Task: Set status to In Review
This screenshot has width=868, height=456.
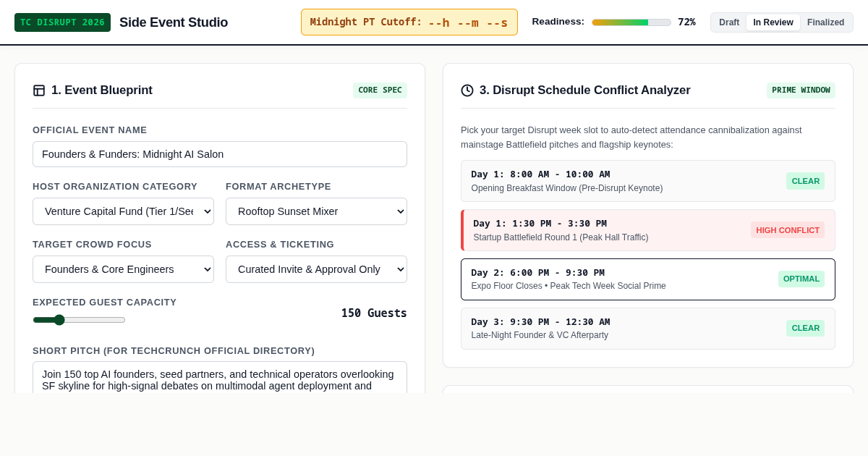Action: pos(773,22)
